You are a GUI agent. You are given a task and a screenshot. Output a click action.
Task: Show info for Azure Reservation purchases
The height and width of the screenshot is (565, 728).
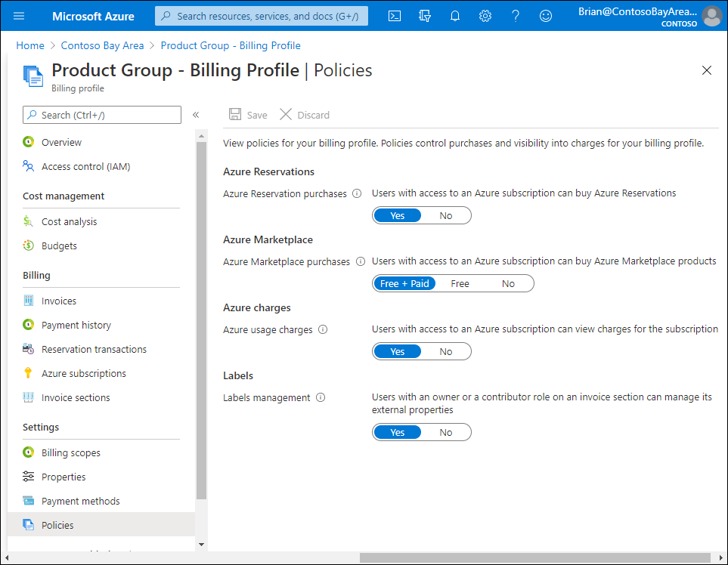357,193
